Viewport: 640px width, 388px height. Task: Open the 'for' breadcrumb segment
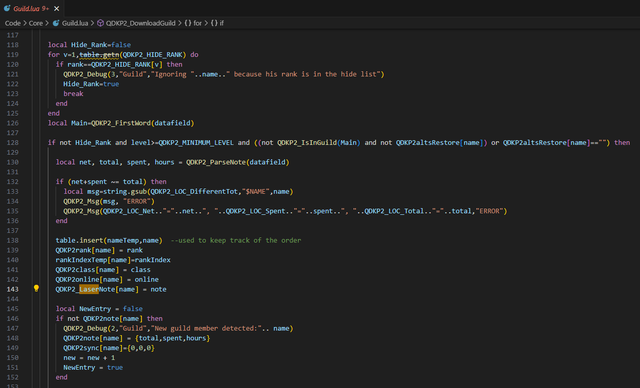point(198,23)
